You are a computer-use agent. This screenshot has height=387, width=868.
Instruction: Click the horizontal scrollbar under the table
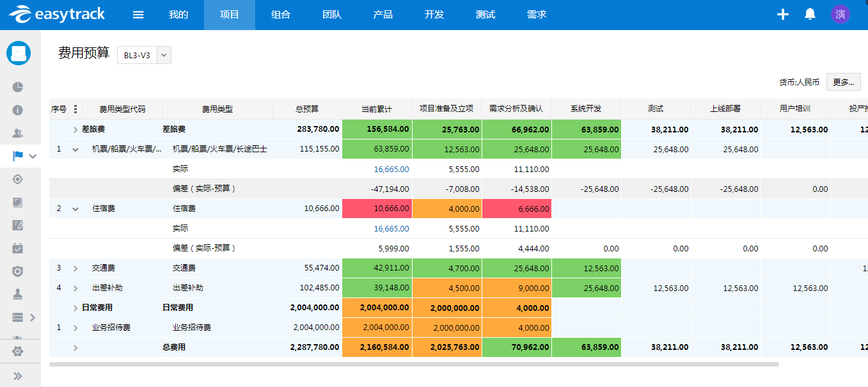click(414, 364)
